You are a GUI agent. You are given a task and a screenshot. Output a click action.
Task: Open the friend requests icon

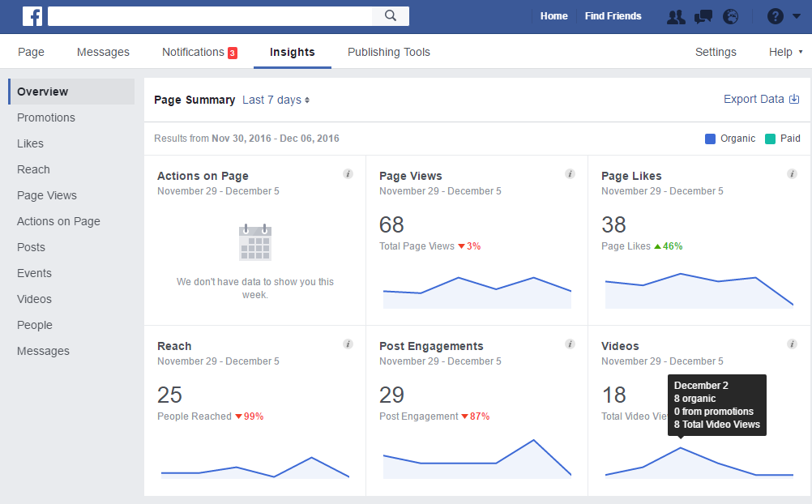pyautogui.click(x=676, y=16)
